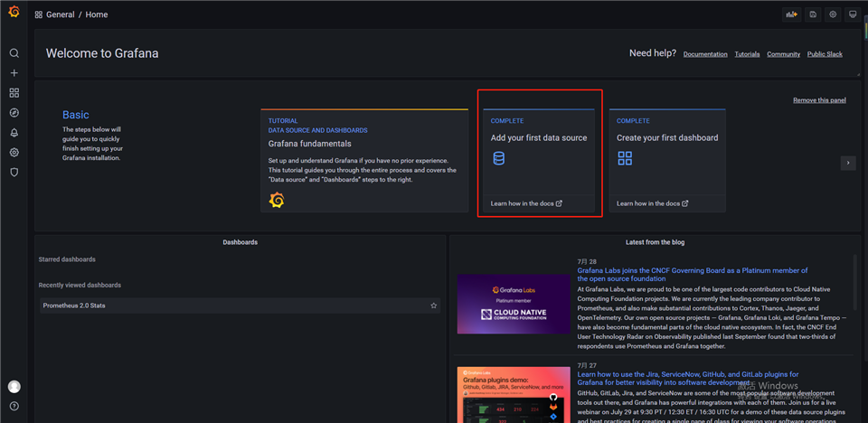Click the Home breadcrumb

point(97,15)
